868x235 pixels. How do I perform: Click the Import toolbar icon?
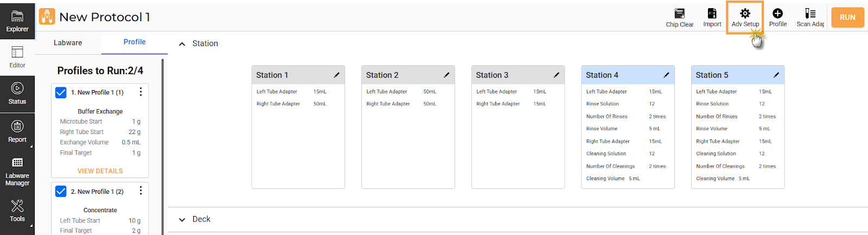712,17
